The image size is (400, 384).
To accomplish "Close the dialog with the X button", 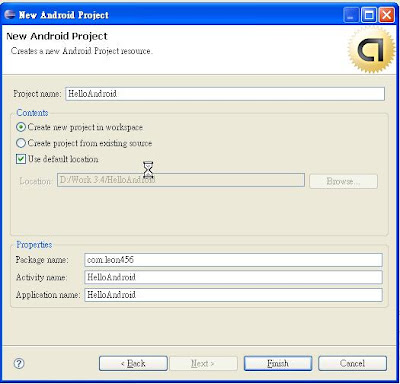I will (387, 15).
